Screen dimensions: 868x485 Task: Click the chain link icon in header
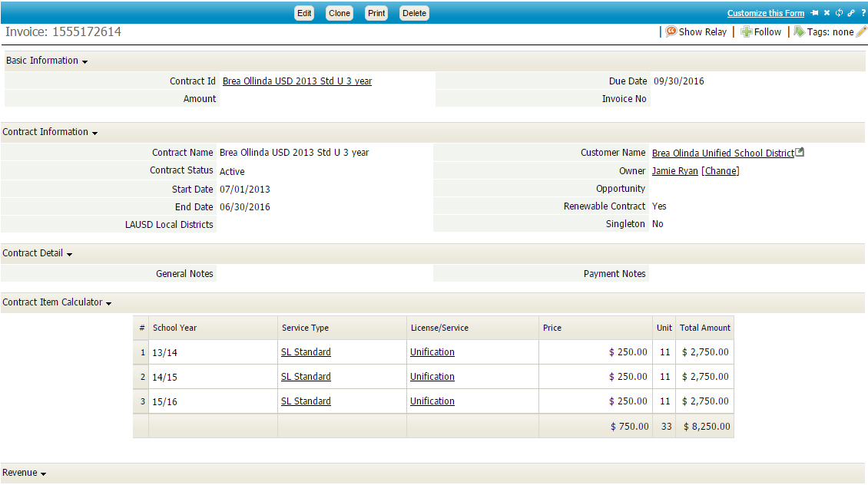click(851, 13)
